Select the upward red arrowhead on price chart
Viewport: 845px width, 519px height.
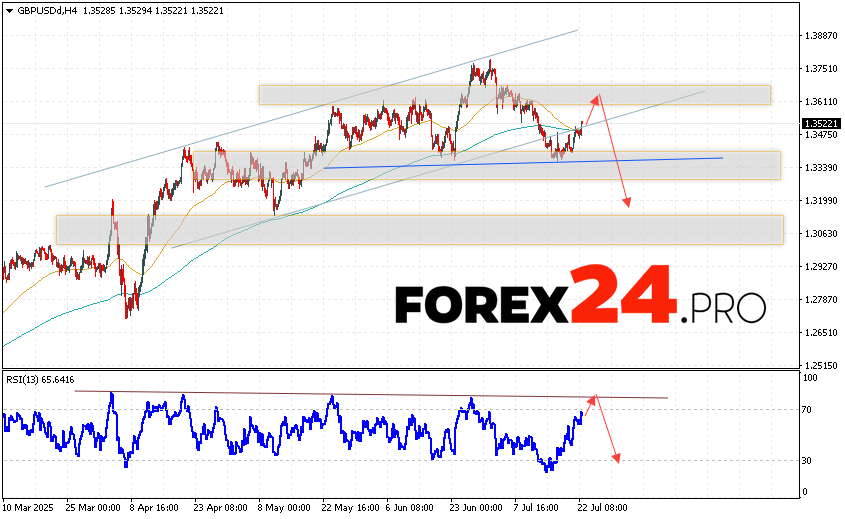[x=598, y=97]
